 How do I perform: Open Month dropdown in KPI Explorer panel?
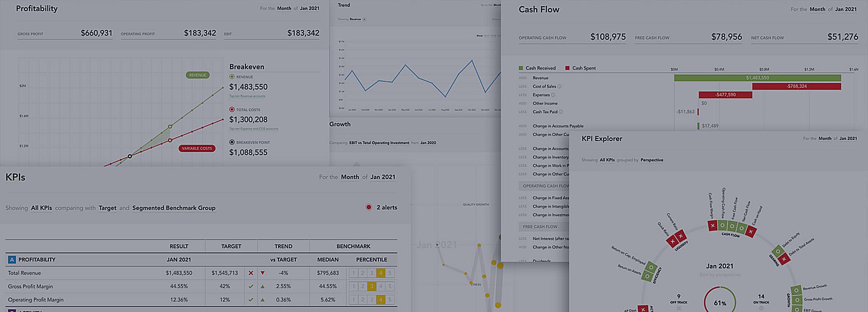tap(825, 138)
